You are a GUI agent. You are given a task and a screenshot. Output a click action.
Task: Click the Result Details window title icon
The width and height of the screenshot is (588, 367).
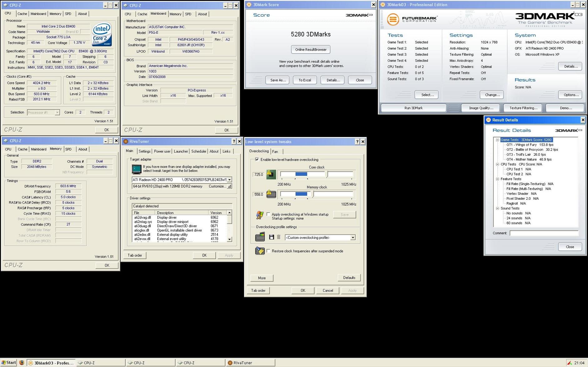[488, 120]
